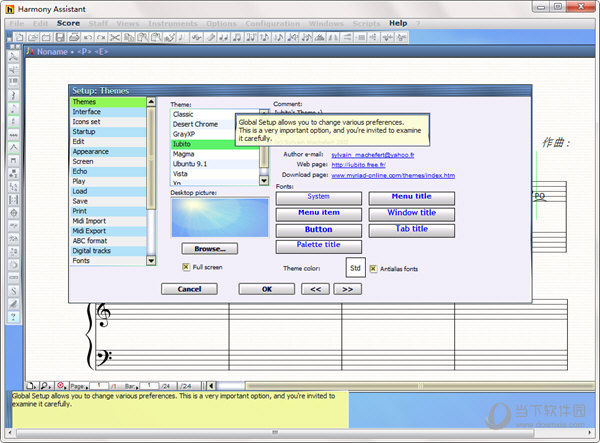Select the circle target tool in left palette
The image size is (600, 443).
(13, 213)
